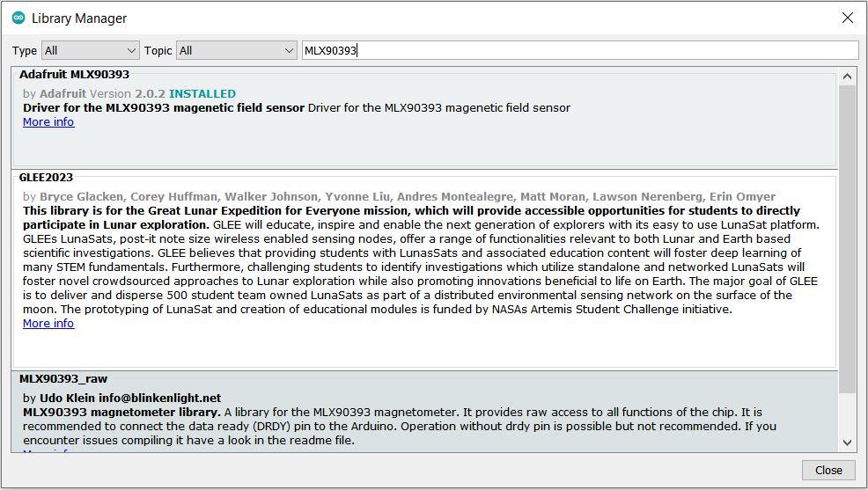The image size is (868, 490).
Task: Click the Adafruit MLX90393 title text
Action: 74,74
